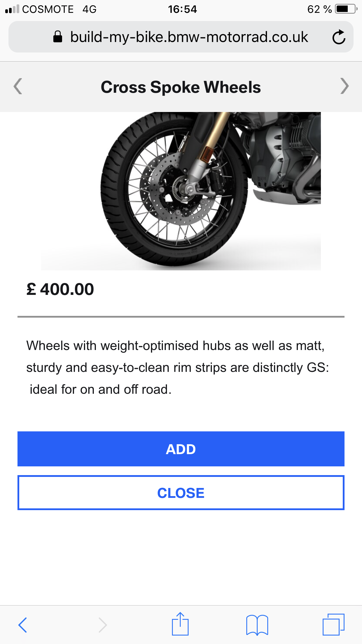Go to next accessory with right chevron
The width and height of the screenshot is (362, 644).
[344, 86]
